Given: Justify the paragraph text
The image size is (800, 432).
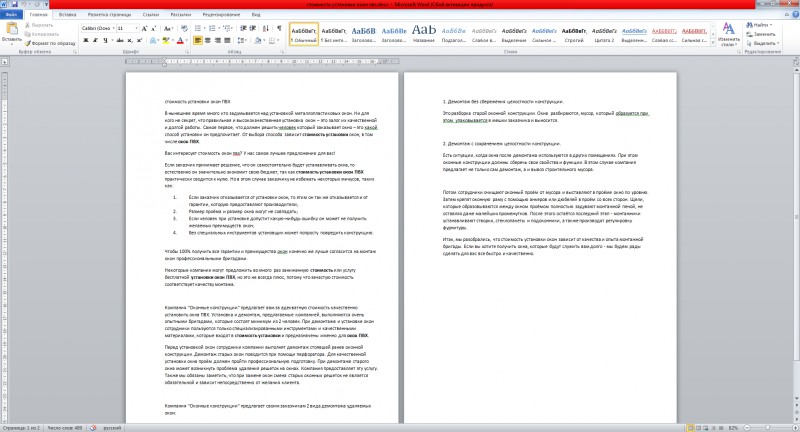Looking at the screenshot, I should pyautogui.click(x=228, y=40).
